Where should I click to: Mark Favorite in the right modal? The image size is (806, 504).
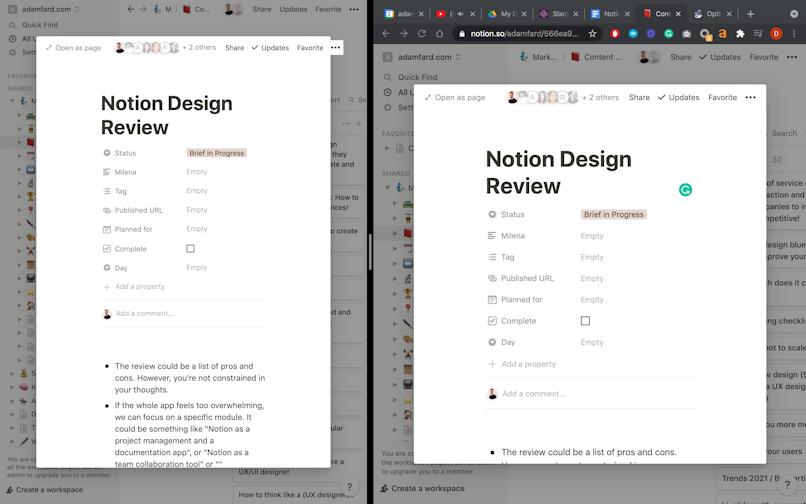pos(722,97)
